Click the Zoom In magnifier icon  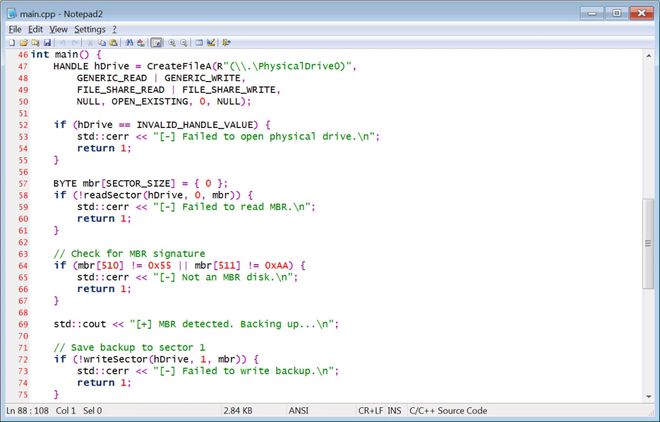pyautogui.click(x=171, y=42)
